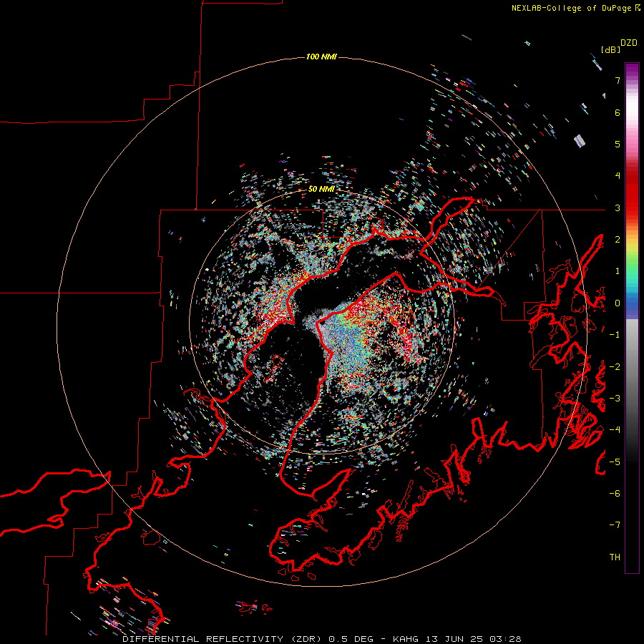Click the -1 value on color scale

pyautogui.click(x=615, y=335)
